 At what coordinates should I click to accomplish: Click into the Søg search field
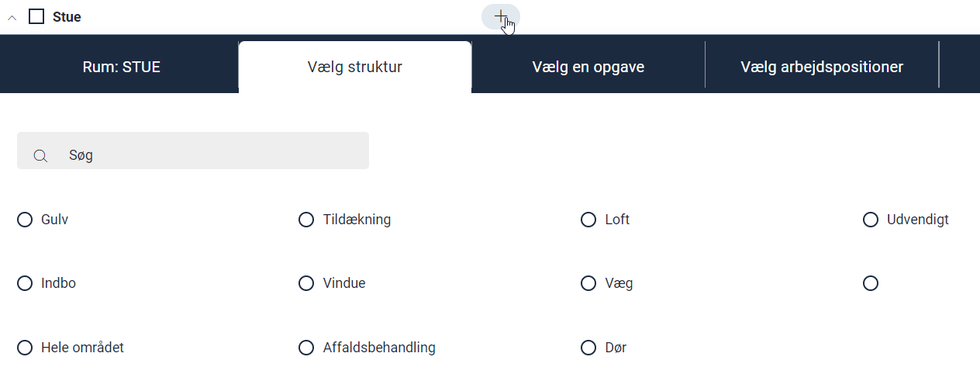209,155
